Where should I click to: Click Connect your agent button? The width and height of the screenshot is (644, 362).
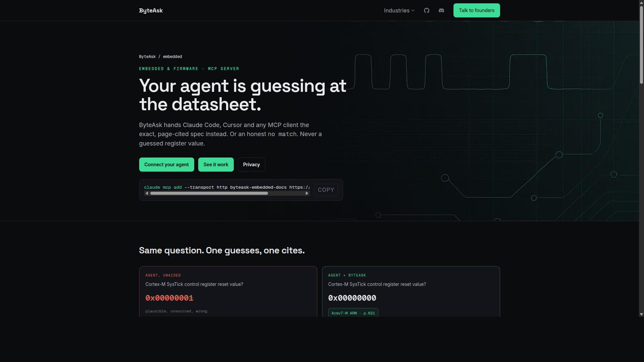coord(167,165)
